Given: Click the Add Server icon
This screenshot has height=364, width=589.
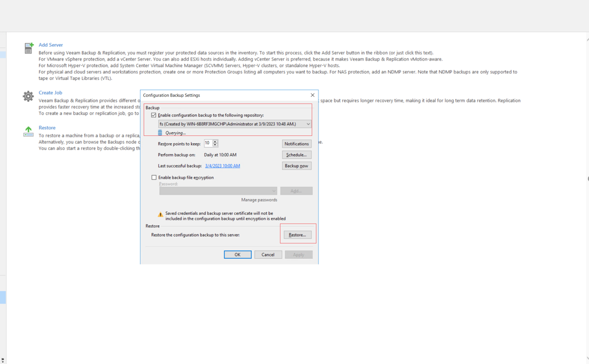Looking at the screenshot, I should [x=29, y=48].
